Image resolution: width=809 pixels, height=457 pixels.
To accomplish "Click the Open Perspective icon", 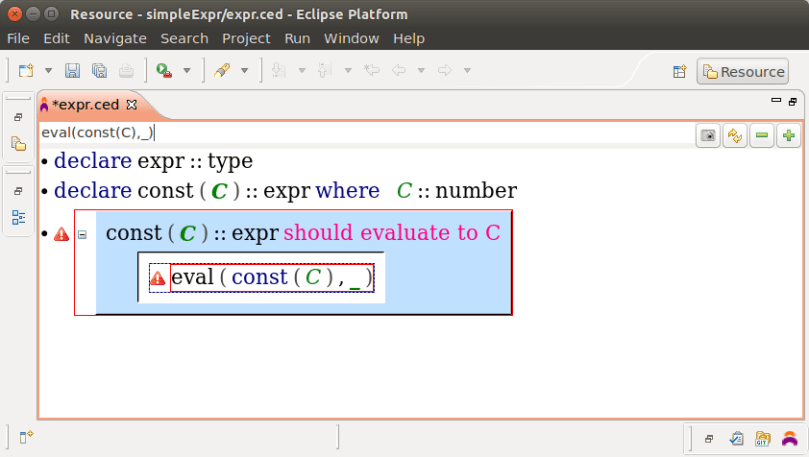I will point(679,71).
